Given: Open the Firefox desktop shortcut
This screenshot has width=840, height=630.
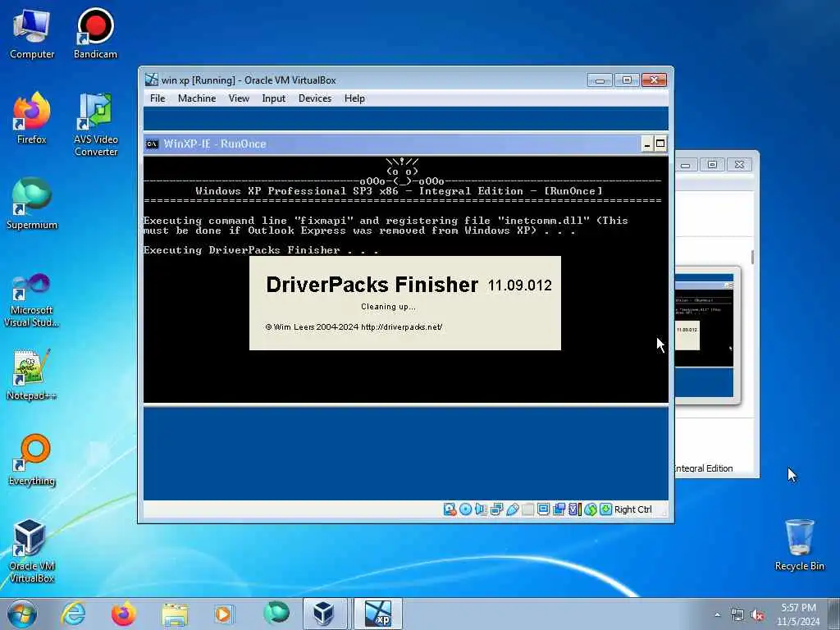Looking at the screenshot, I should point(32,118).
